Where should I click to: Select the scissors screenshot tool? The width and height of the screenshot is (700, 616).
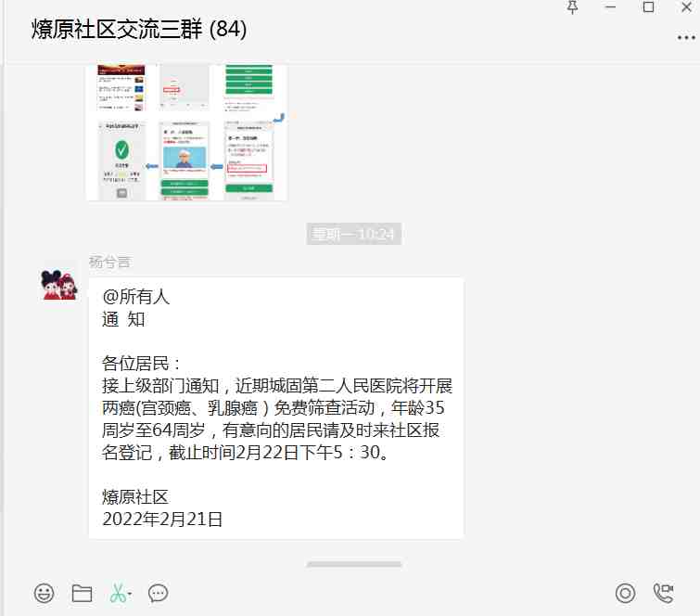pos(118,593)
